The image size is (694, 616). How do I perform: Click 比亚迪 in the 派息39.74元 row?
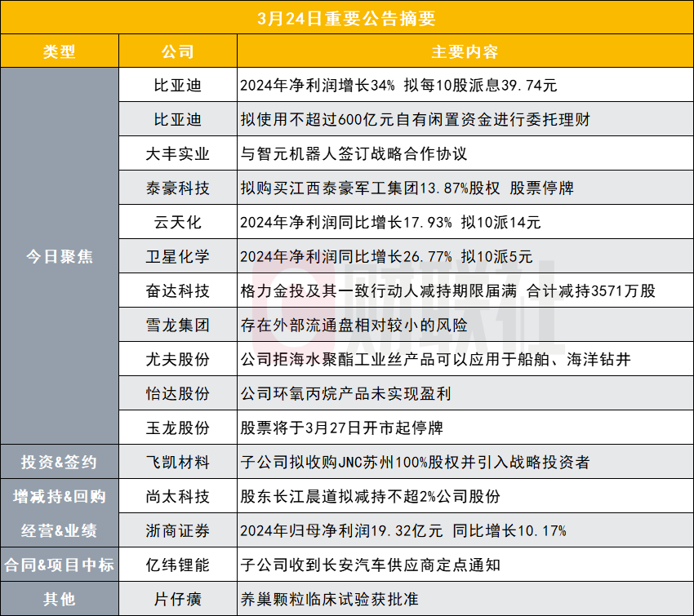click(x=178, y=86)
